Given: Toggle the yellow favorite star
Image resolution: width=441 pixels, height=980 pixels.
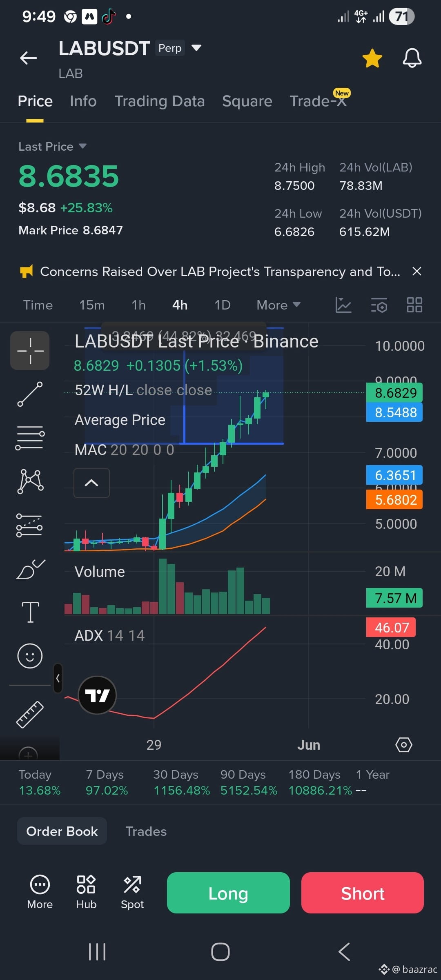Looking at the screenshot, I should point(372,58).
